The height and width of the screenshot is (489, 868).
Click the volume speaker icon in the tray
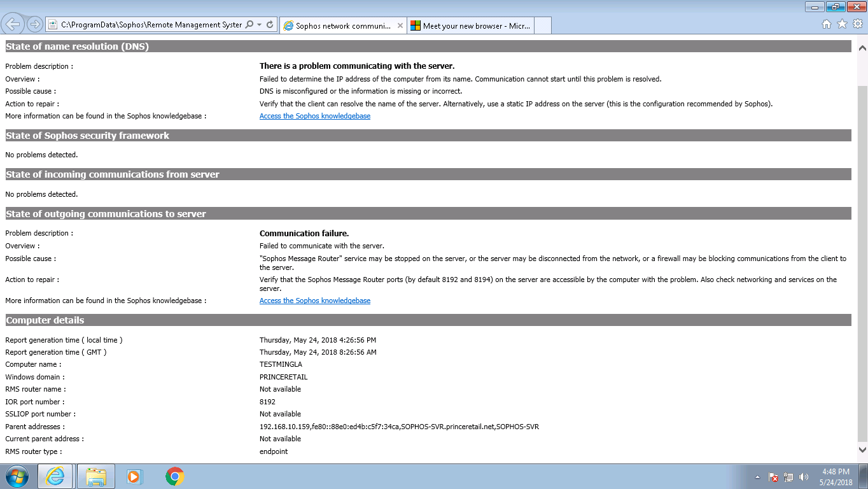804,477
